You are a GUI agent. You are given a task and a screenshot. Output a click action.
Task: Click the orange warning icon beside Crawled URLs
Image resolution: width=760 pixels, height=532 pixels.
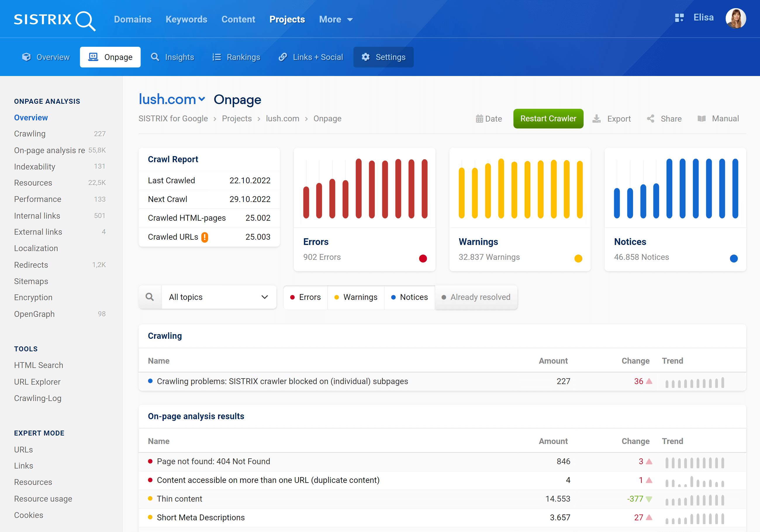(x=205, y=237)
